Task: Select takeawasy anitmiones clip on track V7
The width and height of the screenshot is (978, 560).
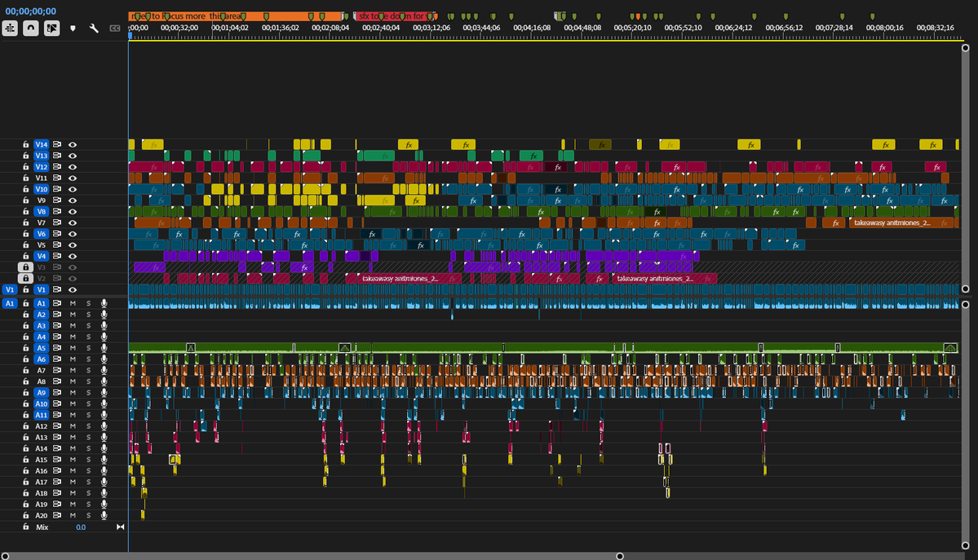Action: point(902,223)
